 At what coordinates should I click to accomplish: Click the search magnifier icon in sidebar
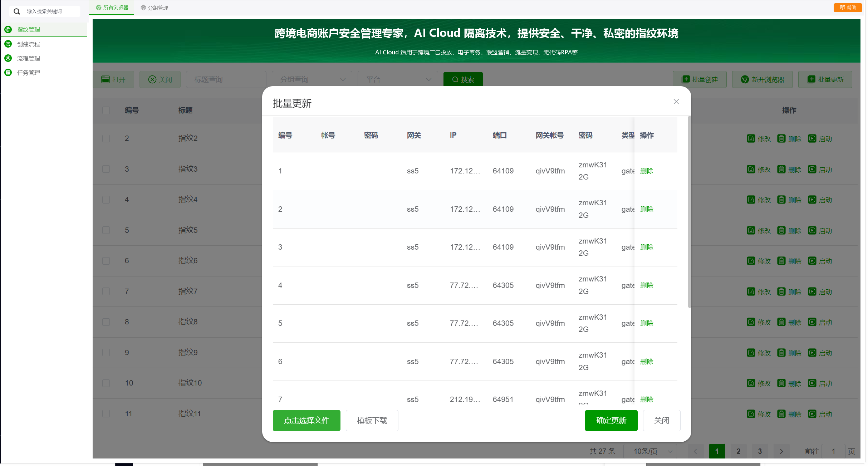17,11
